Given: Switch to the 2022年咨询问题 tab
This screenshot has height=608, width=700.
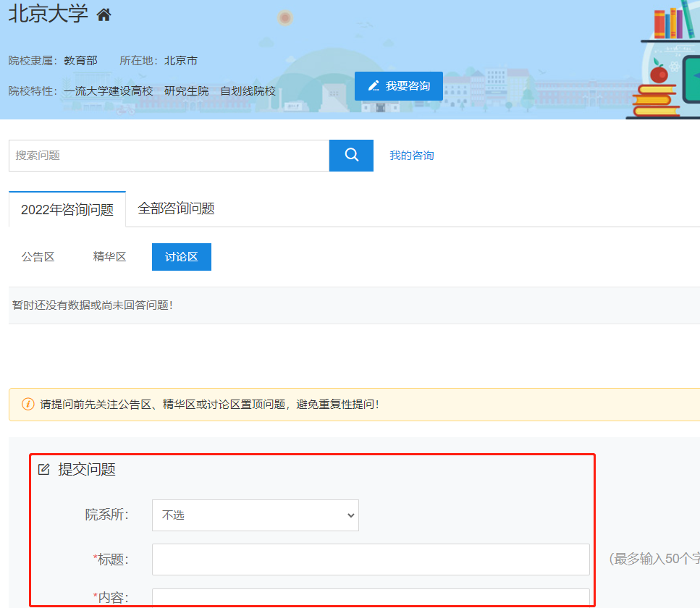Looking at the screenshot, I should click(x=67, y=209).
